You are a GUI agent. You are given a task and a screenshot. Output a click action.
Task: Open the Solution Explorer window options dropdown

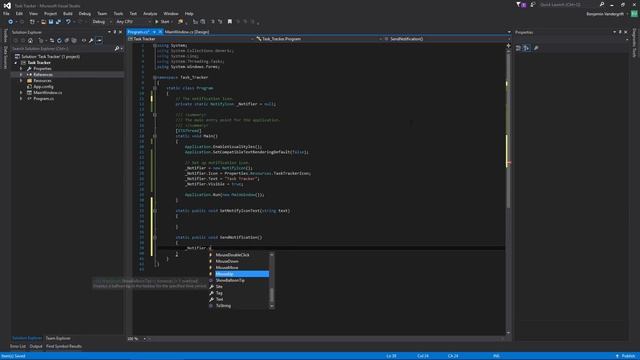pyautogui.click(x=109, y=32)
